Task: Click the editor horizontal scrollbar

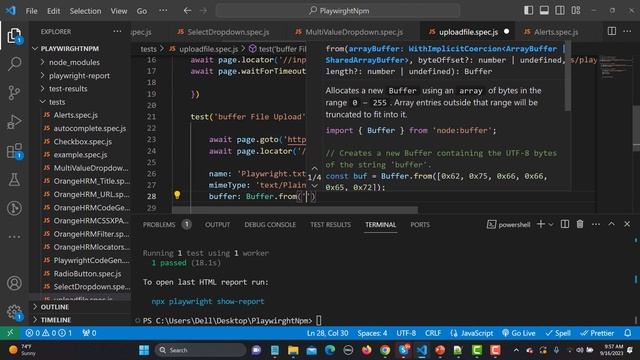Action: [295, 210]
